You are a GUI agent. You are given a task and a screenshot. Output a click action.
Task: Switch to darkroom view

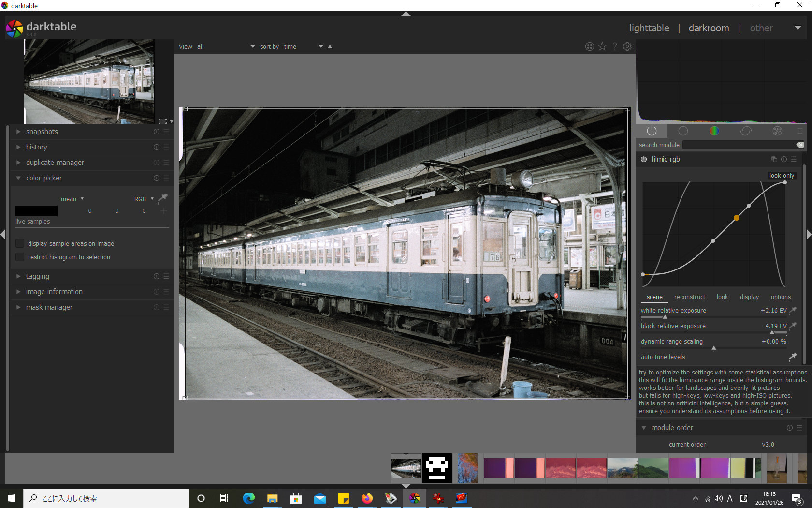709,28
